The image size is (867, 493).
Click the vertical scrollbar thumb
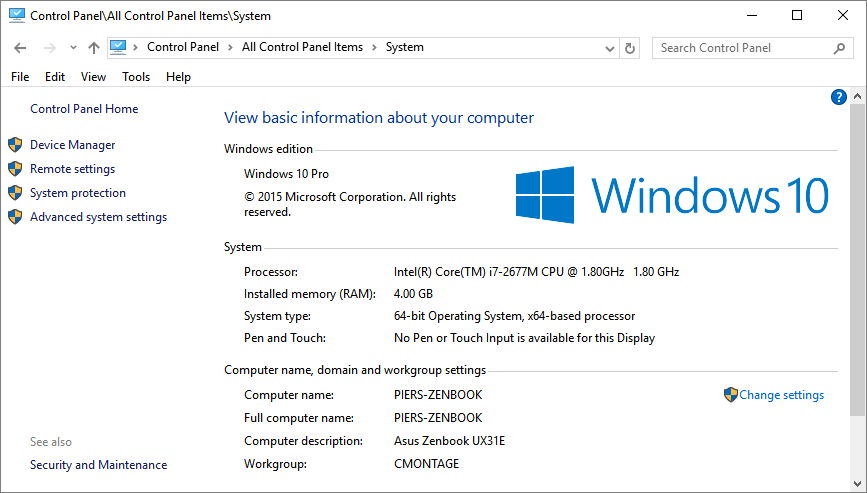[857, 260]
